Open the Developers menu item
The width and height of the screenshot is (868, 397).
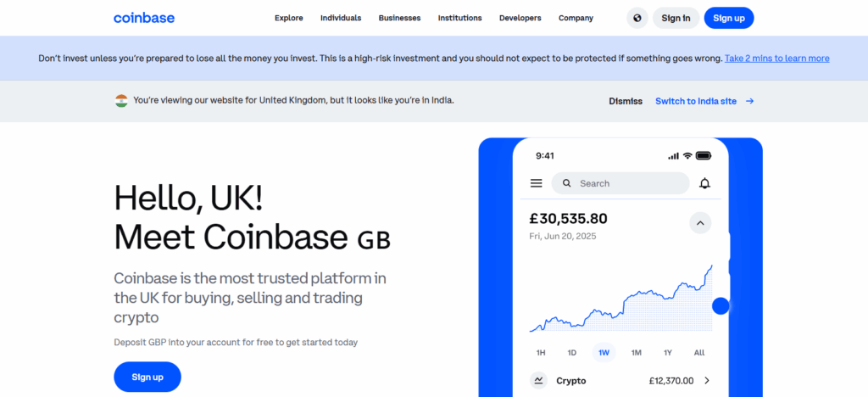pos(520,18)
